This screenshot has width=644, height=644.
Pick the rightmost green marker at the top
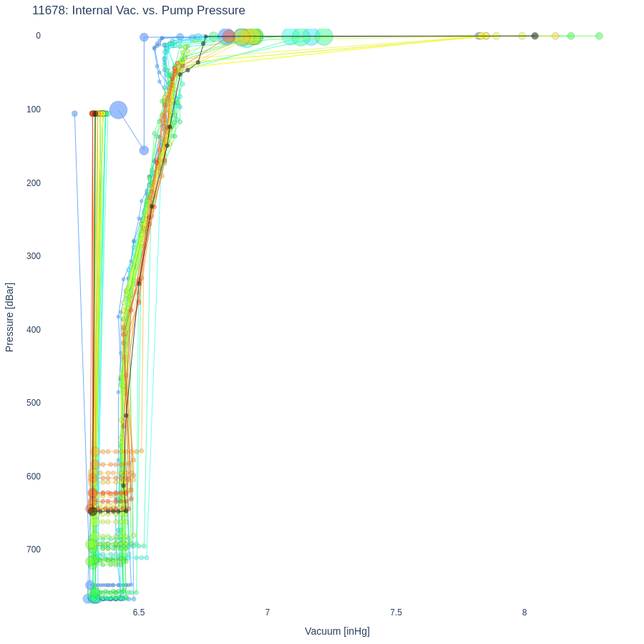click(599, 36)
